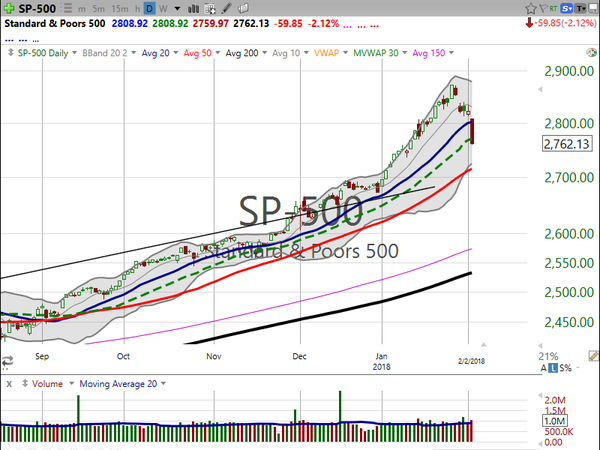Click the add indicator table icon
Screen dimensions: 600x450
(210, 8)
